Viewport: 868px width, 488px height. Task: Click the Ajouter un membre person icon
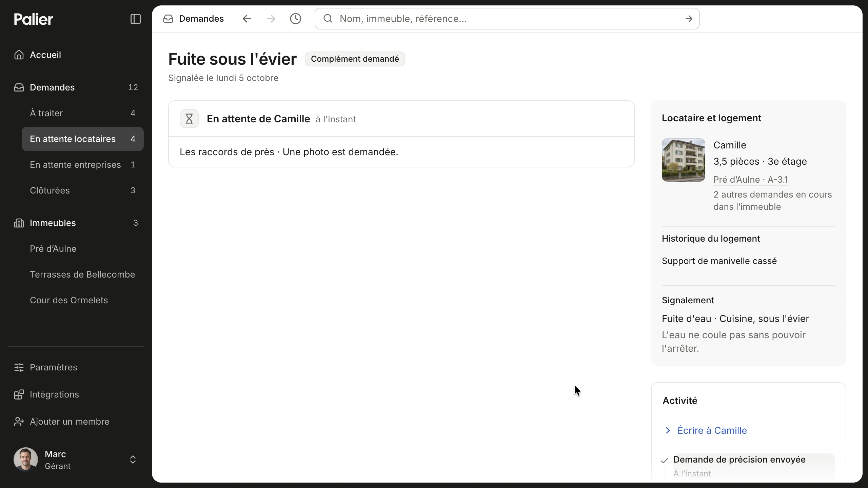[19, 422]
